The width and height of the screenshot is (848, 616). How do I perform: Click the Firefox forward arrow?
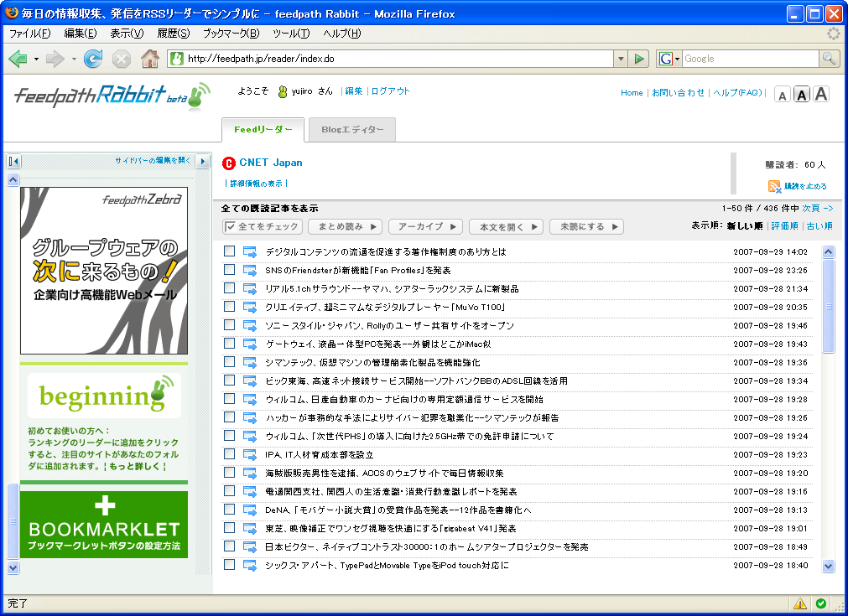tap(55, 59)
